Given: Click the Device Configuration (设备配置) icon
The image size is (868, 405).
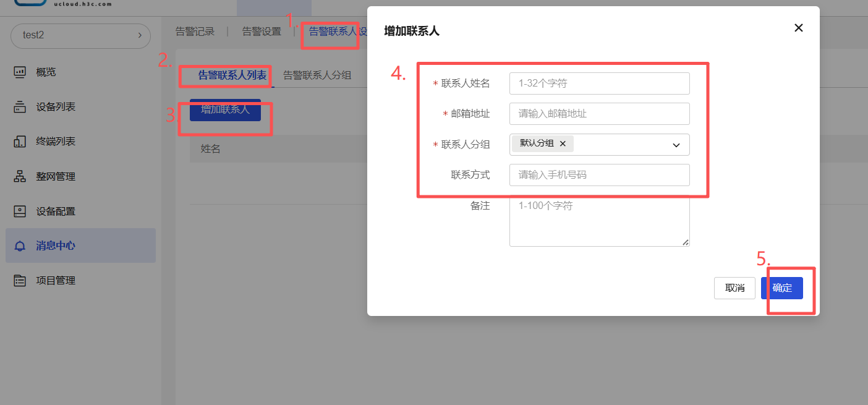Looking at the screenshot, I should pyautogui.click(x=20, y=211).
